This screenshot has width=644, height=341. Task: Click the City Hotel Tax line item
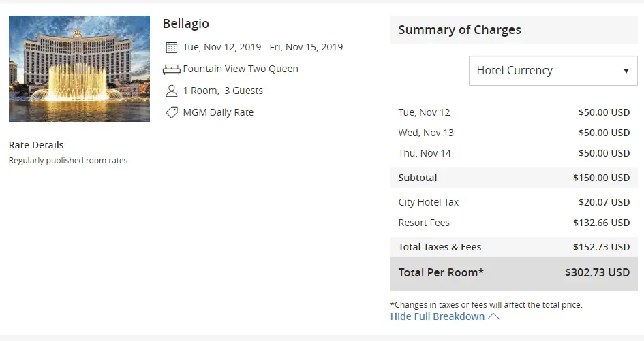428,202
